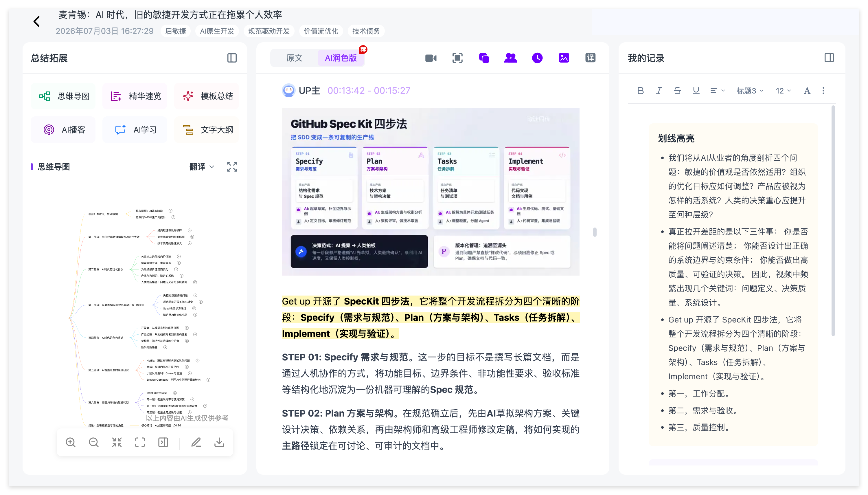Edit the mind map with pencil icon
The height and width of the screenshot is (495, 868).
point(196,442)
